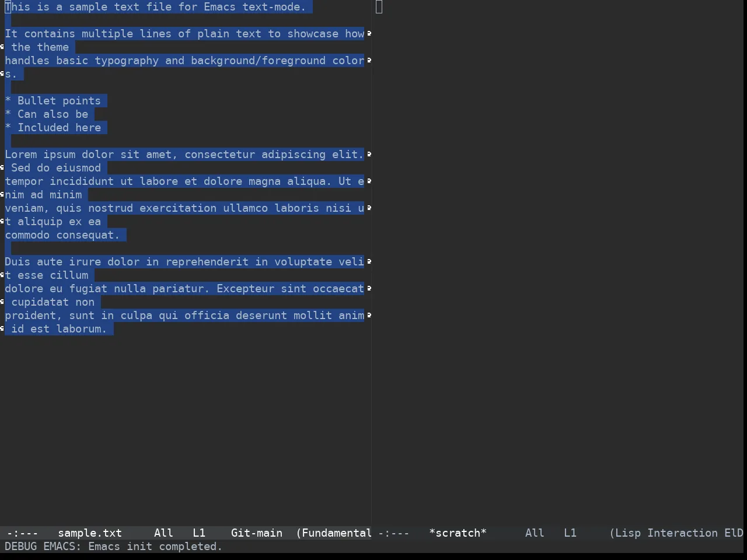This screenshot has width=747, height=560.
Task: Click Git-main version control indicator
Action: coord(257,533)
